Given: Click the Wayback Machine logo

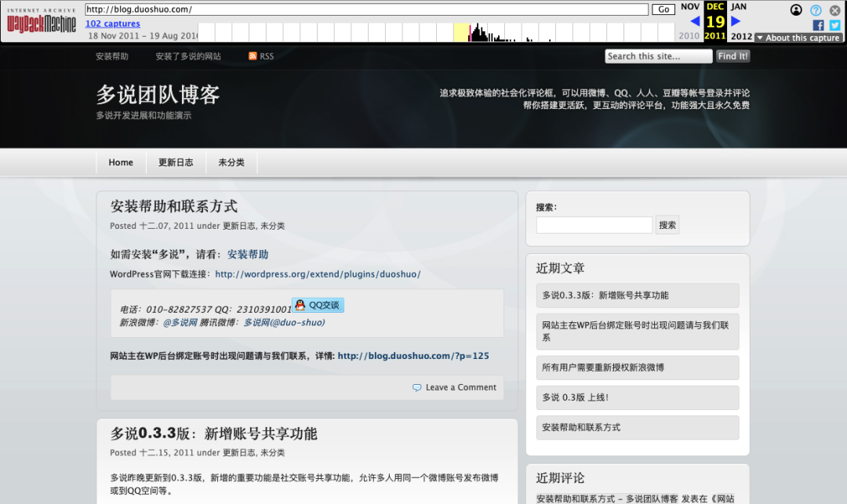Looking at the screenshot, I should (x=42, y=21).
